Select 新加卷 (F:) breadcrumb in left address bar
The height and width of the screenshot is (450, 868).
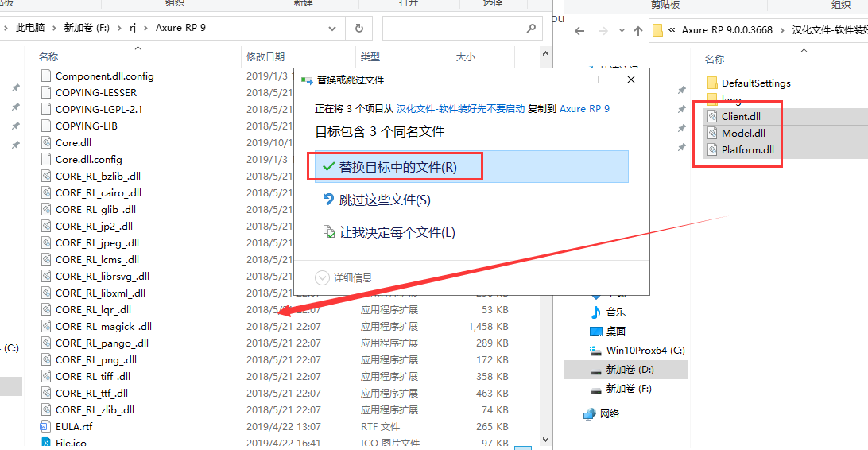[87, 28]
